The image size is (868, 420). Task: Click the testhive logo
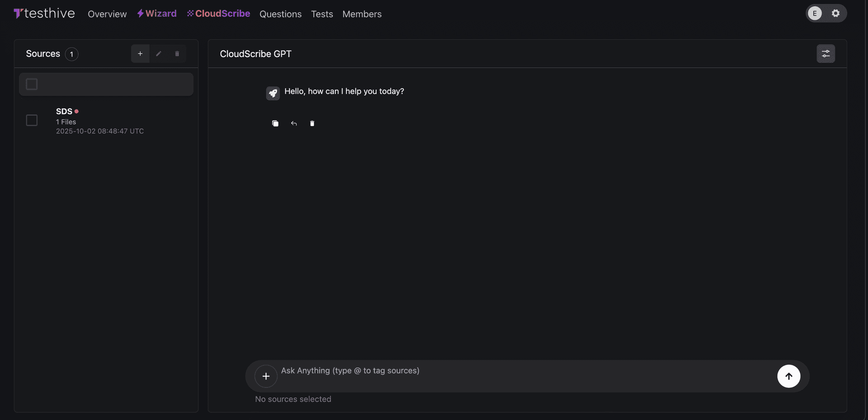[x=44, y=14]
